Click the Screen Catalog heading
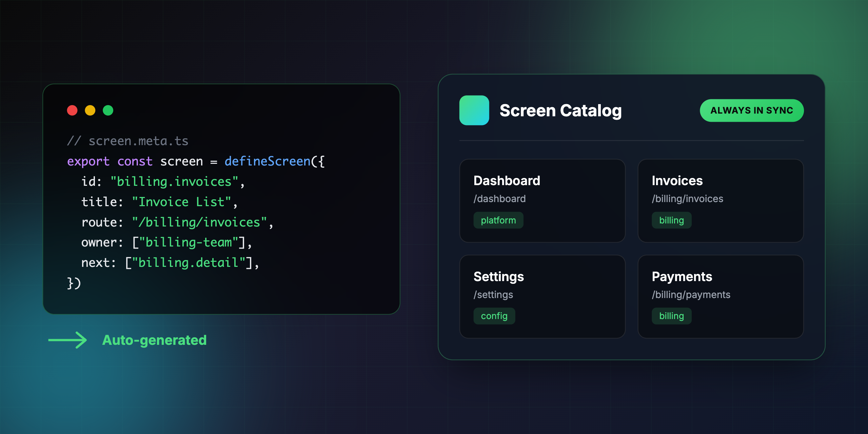Screen dimensions: 868x434 pos(560,111)
